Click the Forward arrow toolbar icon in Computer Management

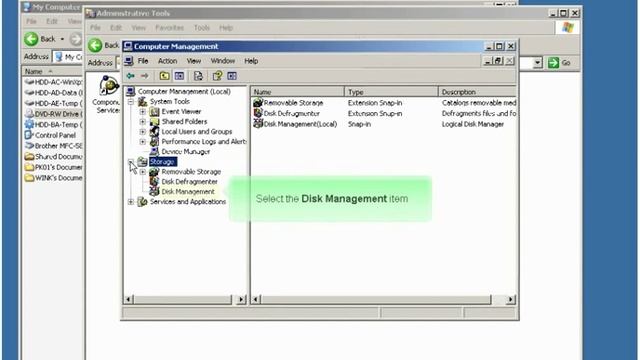pos(145,76)
